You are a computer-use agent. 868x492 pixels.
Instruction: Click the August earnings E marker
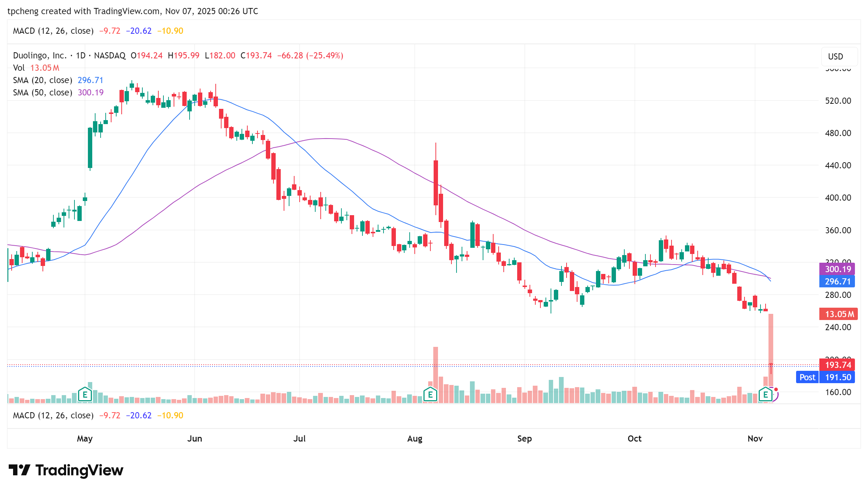coord(430,394)
